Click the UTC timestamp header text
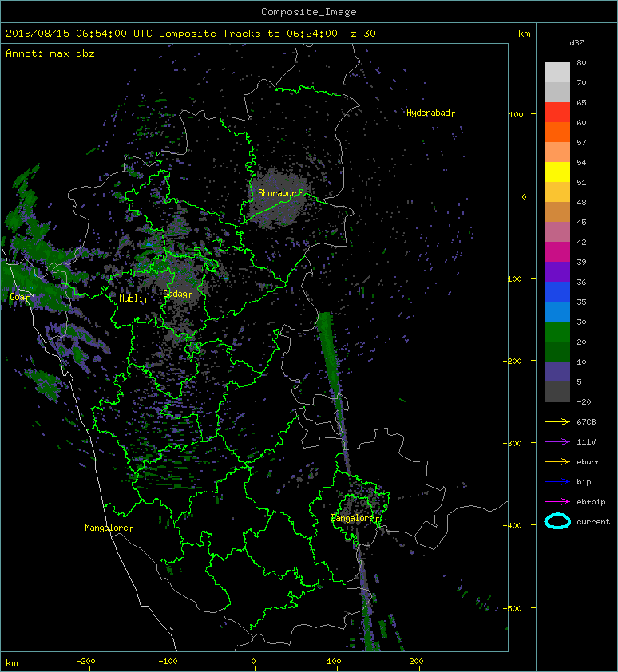The height and width of the screenshot is (672, 618). coord(190,34)
